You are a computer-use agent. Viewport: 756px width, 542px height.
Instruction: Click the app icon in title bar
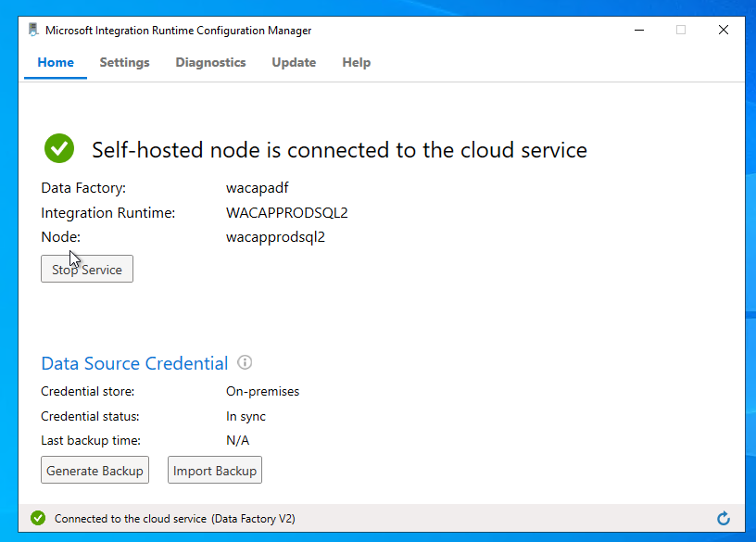32,30
